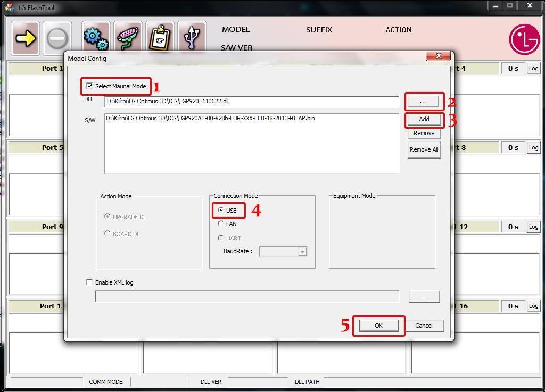Click the XML log browse ... button

click(x=424, y=297)
